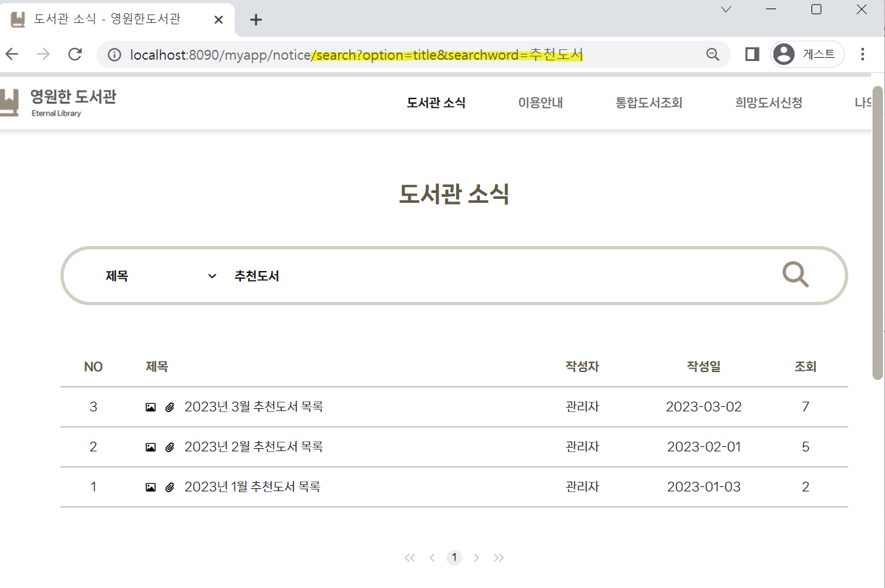Click image icon in 2023년 2월 추천도서 row
The image size is (885, 588).
click(x=150, y=448)
